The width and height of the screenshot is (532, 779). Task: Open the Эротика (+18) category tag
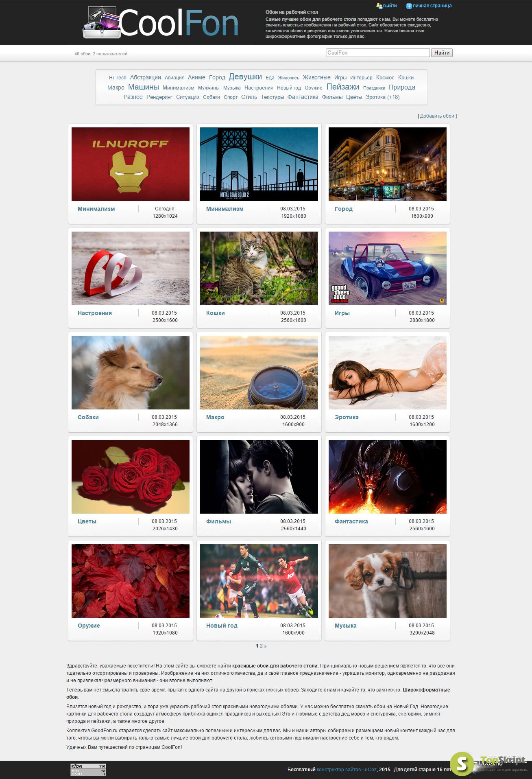pyautogui.click(x=382, y=97)
